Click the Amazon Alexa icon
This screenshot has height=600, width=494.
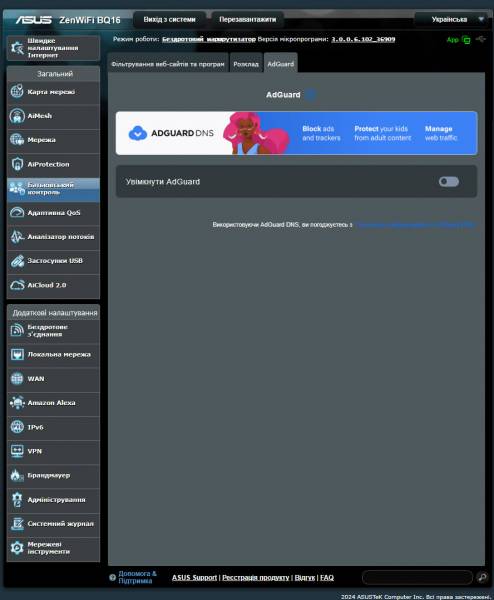pyautogui.click(x=17, y=403)
